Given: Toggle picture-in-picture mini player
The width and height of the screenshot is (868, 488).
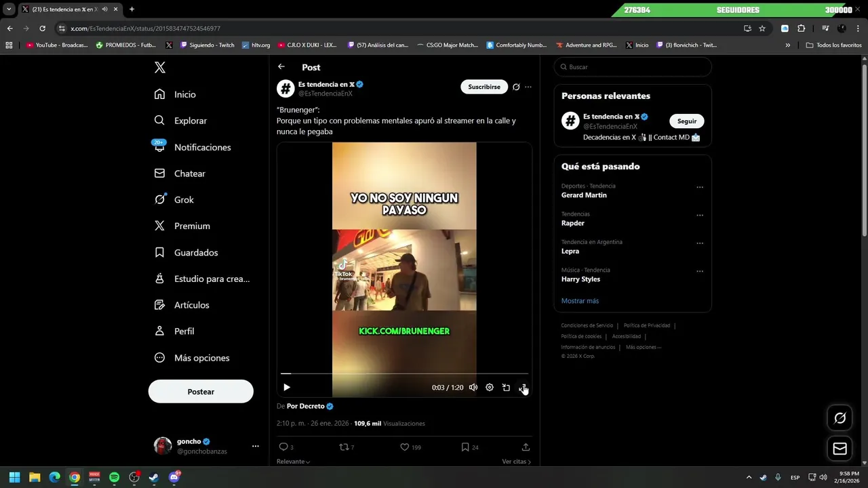Looking at the screenshot, I should pyautogui.click(x=506, y=388).
